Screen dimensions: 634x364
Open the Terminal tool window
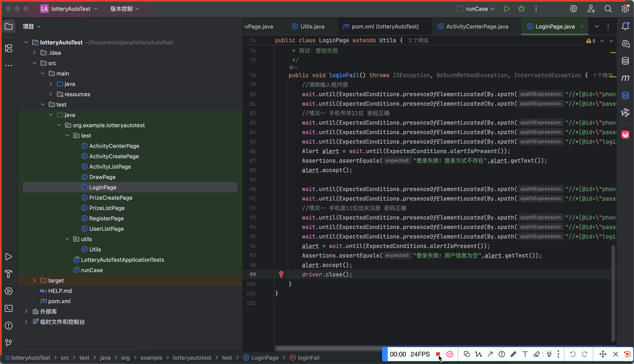click(x=9, y=308)
